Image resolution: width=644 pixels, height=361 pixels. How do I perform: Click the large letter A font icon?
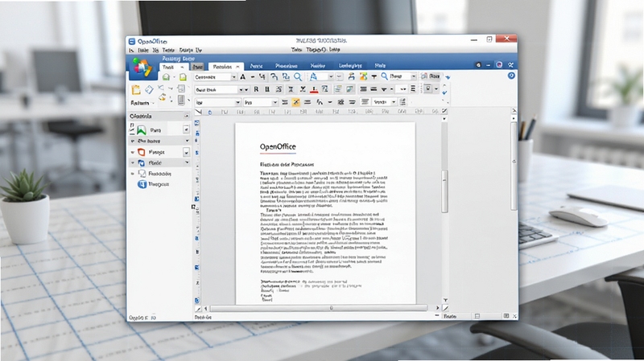point(243,76)
